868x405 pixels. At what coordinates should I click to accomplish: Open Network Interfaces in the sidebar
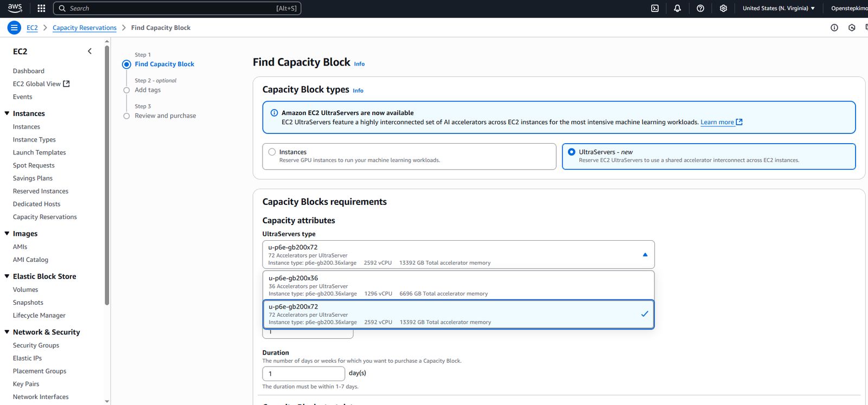[x=41, y=397]
